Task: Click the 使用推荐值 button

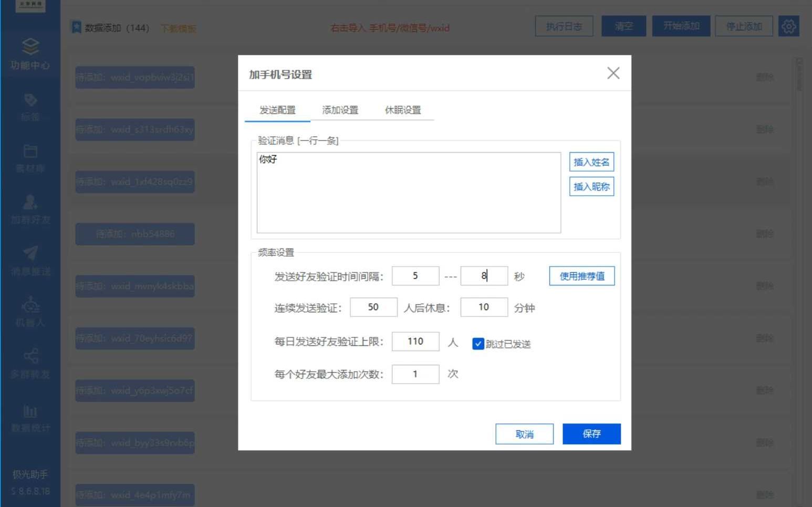Action: point(582,276)
